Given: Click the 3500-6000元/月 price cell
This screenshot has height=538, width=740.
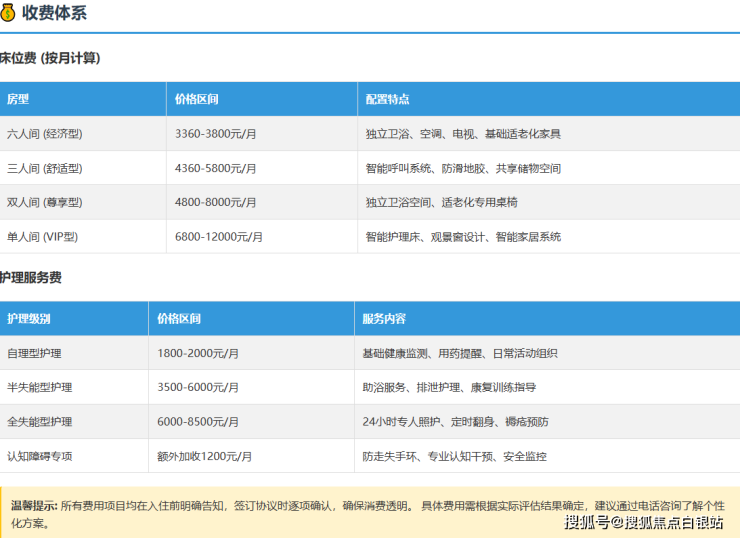Looking at the screenshot, I should [200, 388].
